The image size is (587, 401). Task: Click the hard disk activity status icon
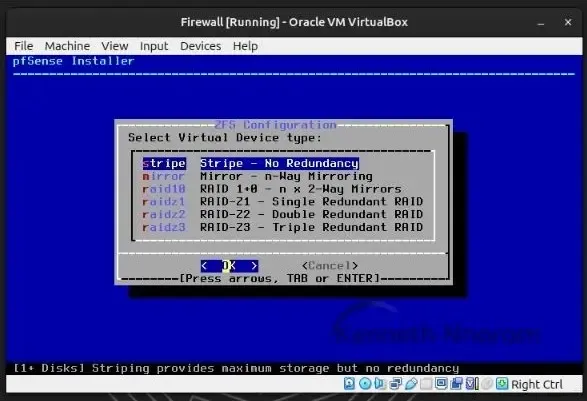[349, 384]
